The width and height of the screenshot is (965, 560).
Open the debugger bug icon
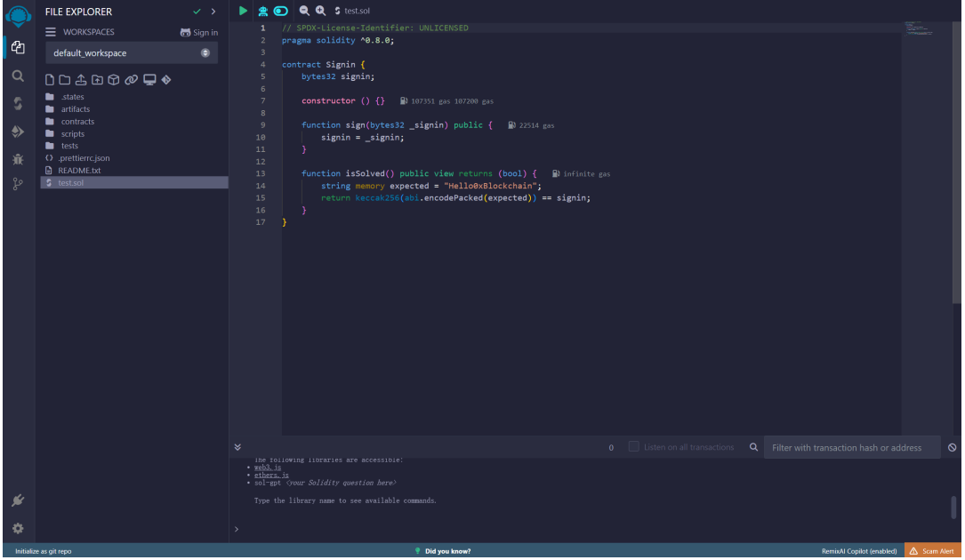pos(18,159)
